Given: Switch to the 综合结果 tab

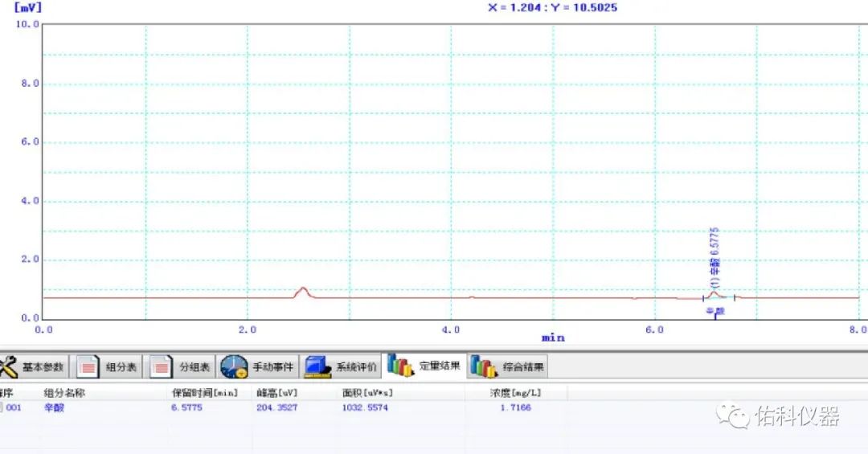Looking at the screenshot, I should click(523, 367).
